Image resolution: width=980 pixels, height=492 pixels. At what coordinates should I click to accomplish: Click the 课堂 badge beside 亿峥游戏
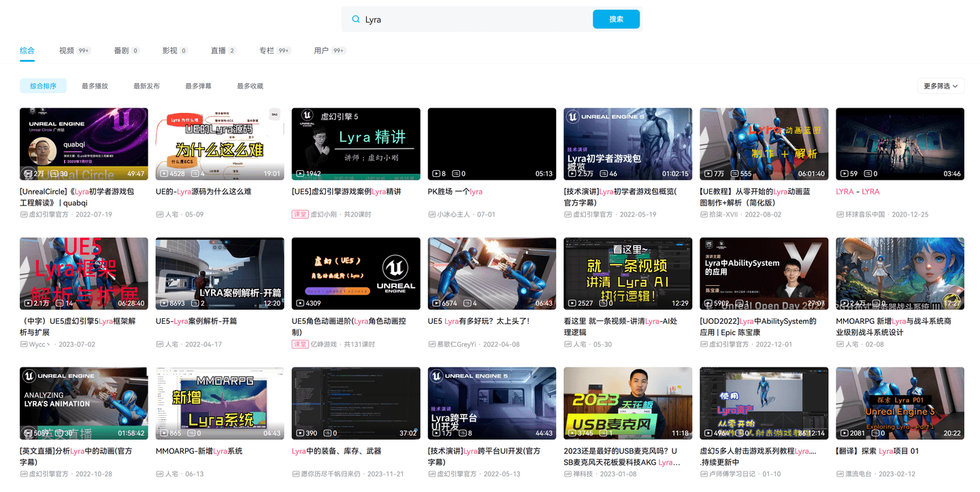tap(299, 344)
